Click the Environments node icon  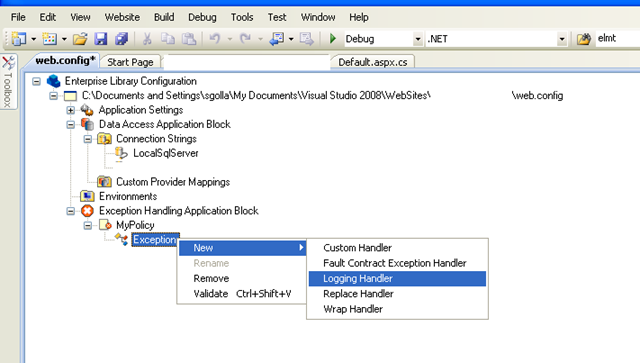click(x=87, y=196)
